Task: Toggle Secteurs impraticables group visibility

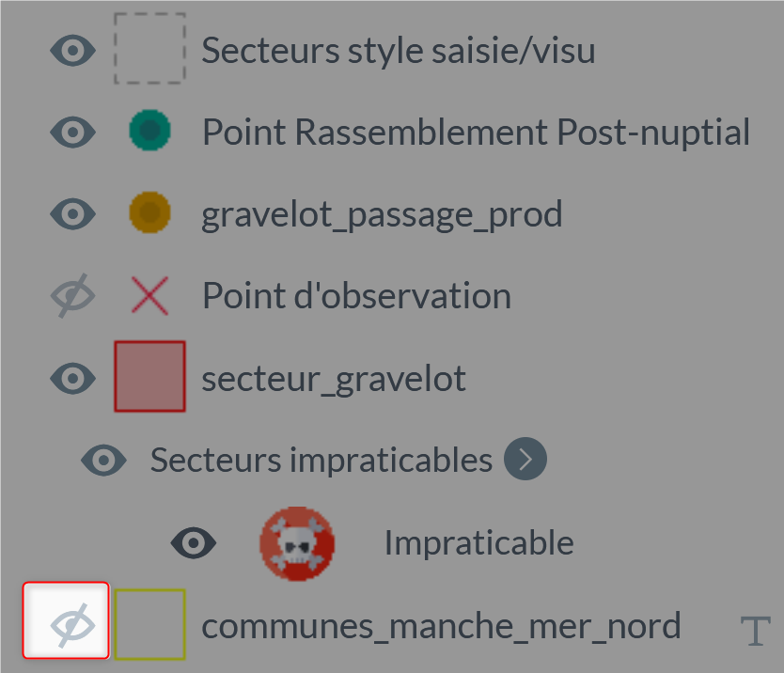Action: pos(104,460)
